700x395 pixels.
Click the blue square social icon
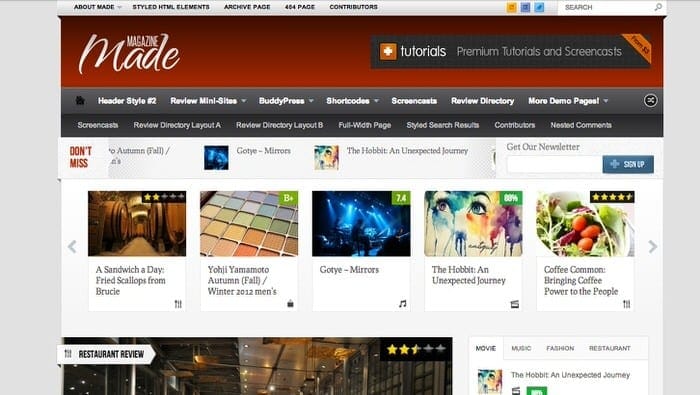point(525,7)
